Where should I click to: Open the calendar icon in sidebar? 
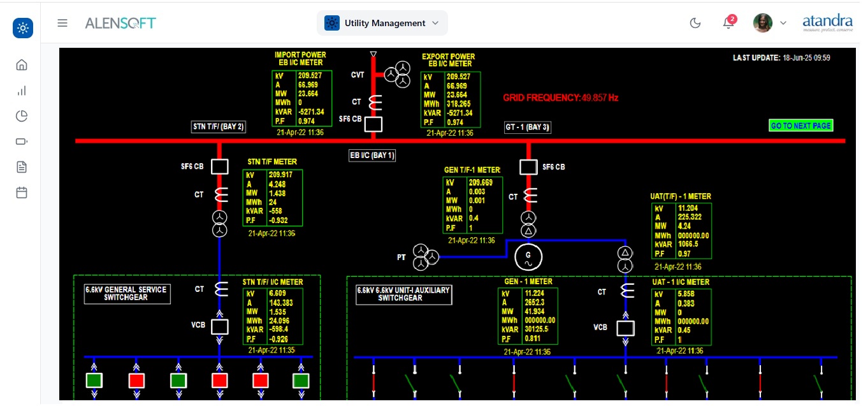[22, 192]
